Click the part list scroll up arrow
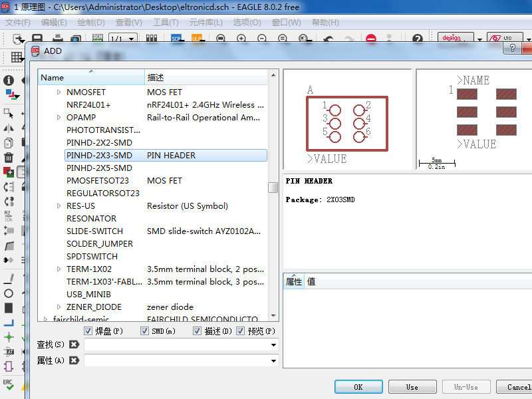This screenshot has width=532, height=399. tap(273, 75)
